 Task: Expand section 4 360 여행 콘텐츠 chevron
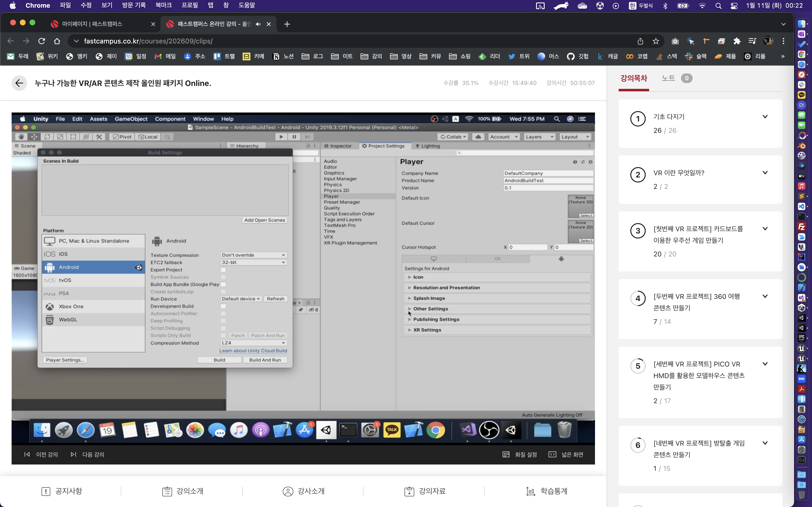click(x=765, y=296)
